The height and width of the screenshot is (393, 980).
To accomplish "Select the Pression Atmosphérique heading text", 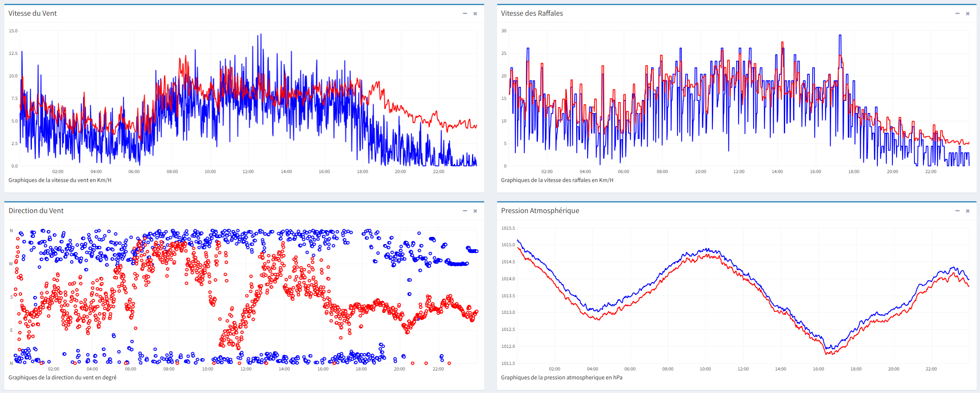I will click(540, 211).
